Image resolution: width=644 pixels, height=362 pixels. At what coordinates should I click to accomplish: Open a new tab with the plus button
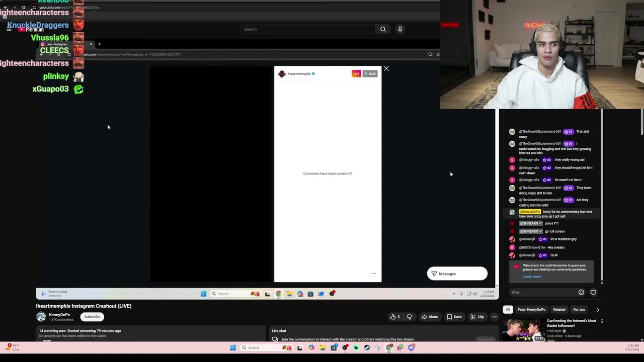[100, 44]
